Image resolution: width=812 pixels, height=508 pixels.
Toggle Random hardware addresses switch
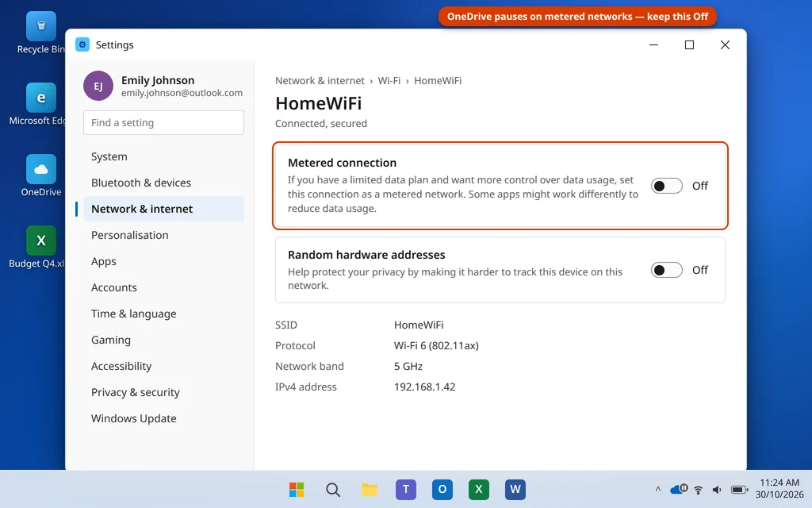pyautogui.click(x=666, y=270)
